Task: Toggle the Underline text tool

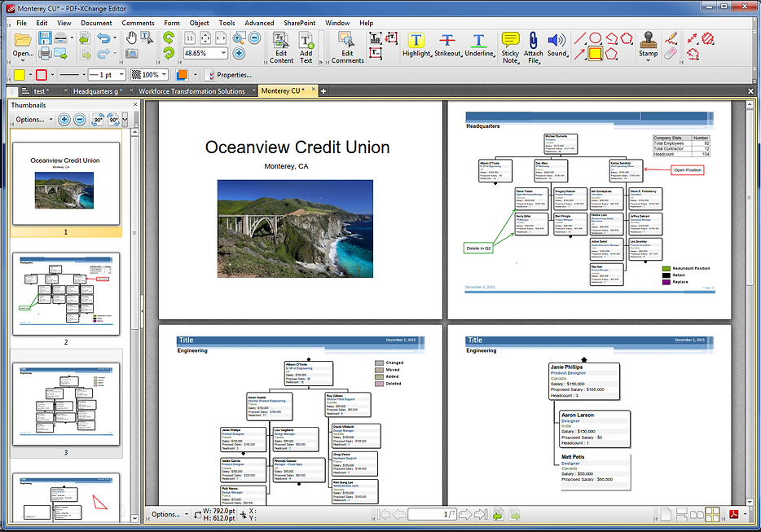Action: click(x=480, y=45)
